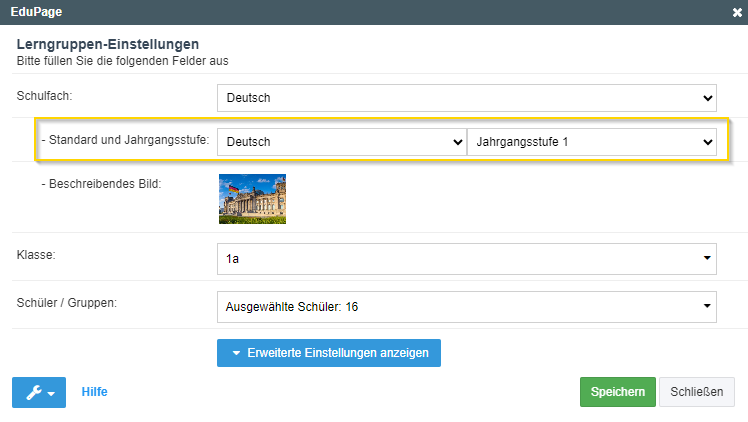The image size is (748, 422).
Task: Click the chevron of Jahrgangsstufe 1 dropdown
Action: pyautogui.click(x=707, y=142)
